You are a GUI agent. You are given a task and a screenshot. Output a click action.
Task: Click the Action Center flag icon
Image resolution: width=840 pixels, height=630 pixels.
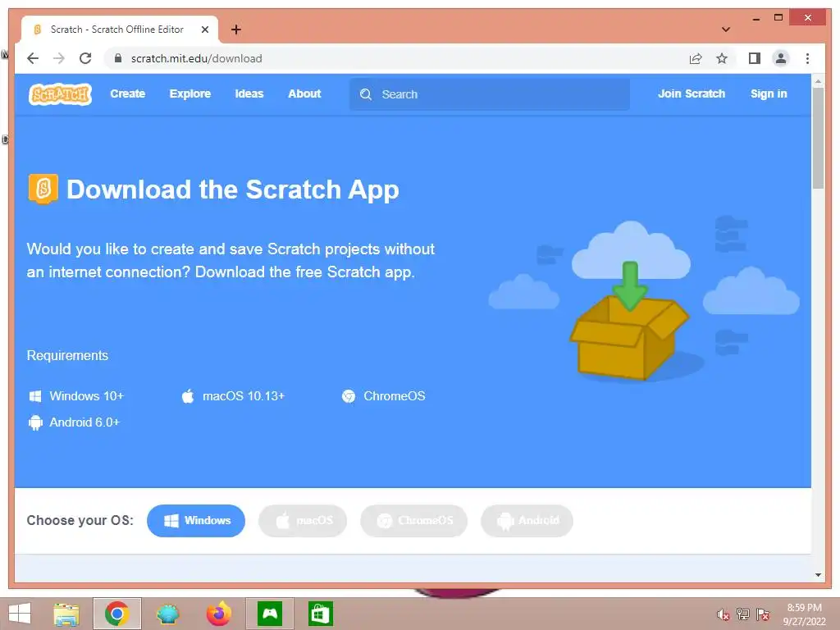pyautogui.click(x=763, y=614)
